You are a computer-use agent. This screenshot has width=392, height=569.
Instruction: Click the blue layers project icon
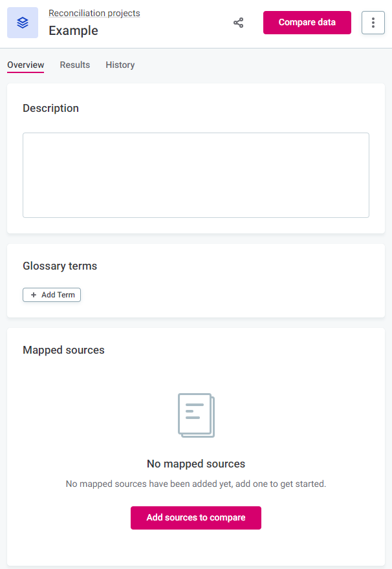click(23, 23)
